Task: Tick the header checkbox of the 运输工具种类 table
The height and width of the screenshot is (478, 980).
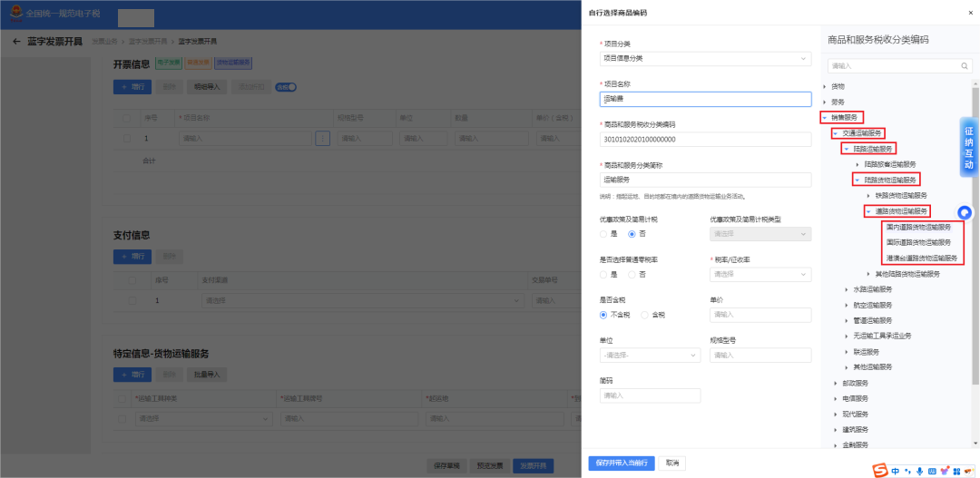Action: click(x=122, y=398)
